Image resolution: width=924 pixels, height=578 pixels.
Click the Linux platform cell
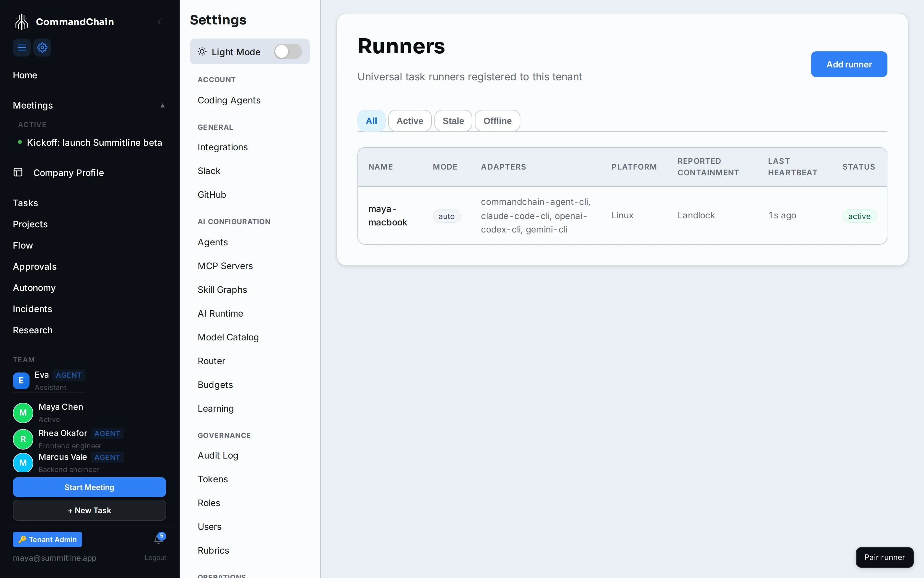pyautogui.click(x=622, y=215)
